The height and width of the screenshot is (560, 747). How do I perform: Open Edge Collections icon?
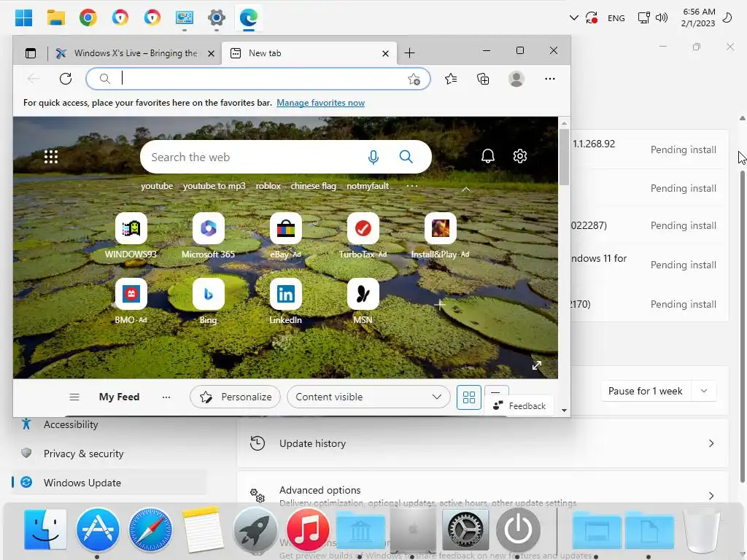click(x=483, y=79)
